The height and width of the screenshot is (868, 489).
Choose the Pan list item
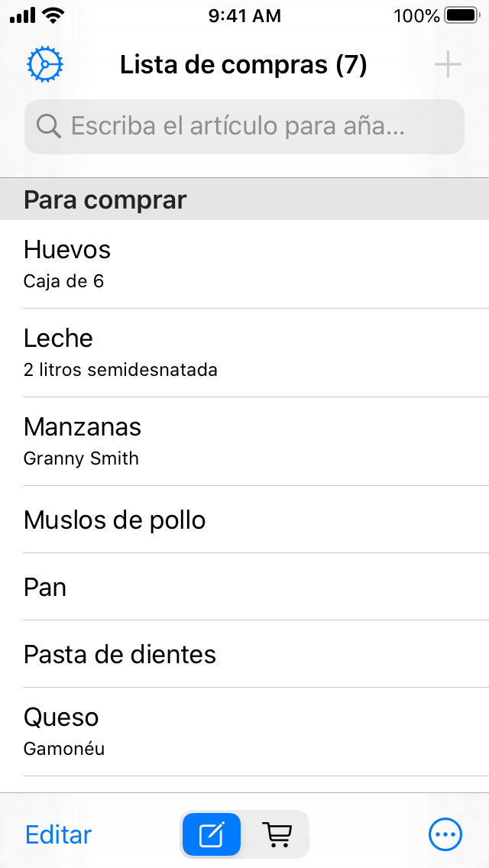244,587
